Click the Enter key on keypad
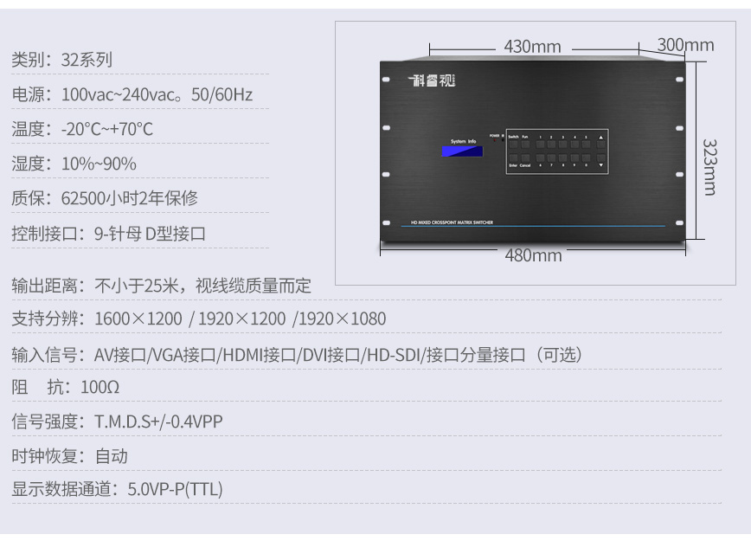Viewport: 751px width, 560px height. point(513,158)
